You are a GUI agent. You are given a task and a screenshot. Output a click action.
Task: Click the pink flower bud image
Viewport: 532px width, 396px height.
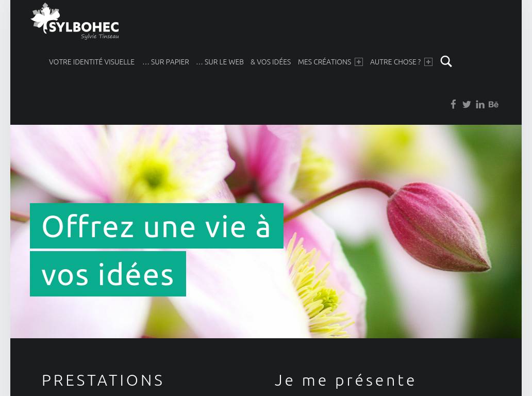[439, 227]
